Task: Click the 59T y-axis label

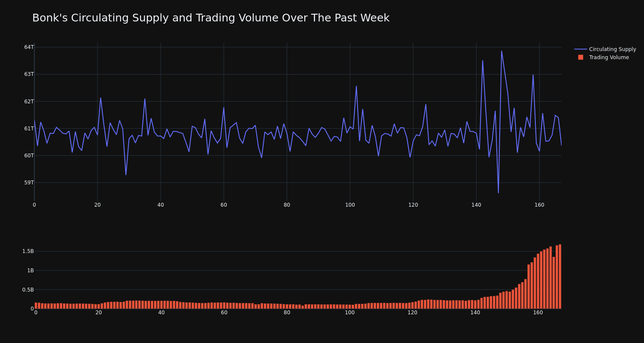Action: click(29, 183)
